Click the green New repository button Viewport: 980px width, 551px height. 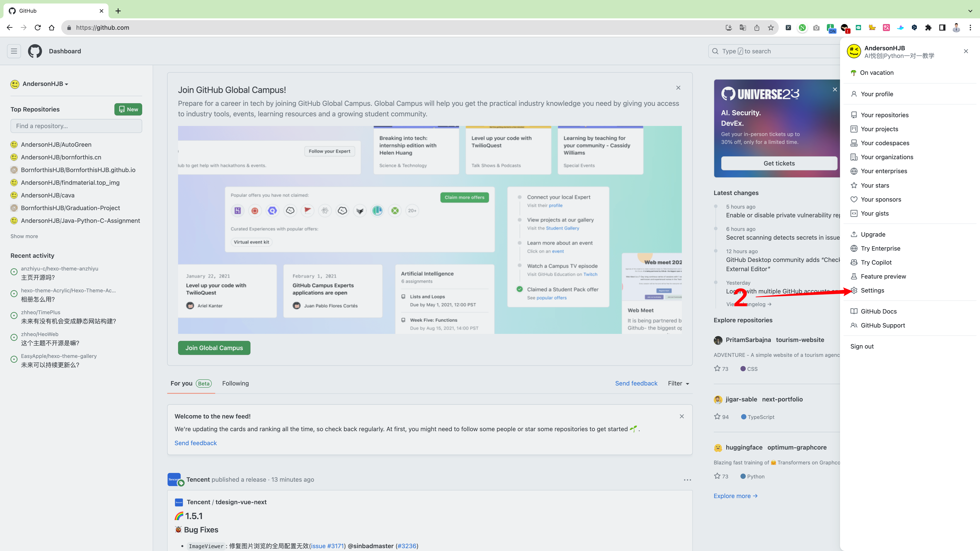(128, 110)
